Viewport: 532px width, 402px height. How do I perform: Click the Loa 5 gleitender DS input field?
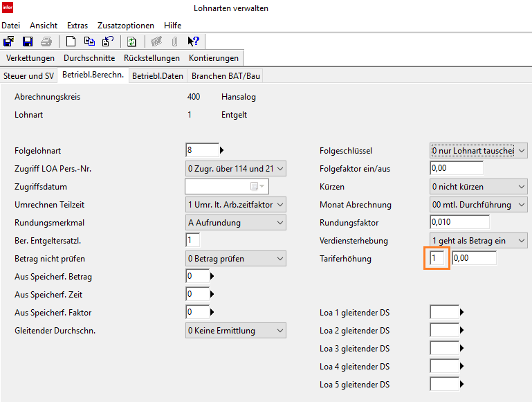[444, 384]
